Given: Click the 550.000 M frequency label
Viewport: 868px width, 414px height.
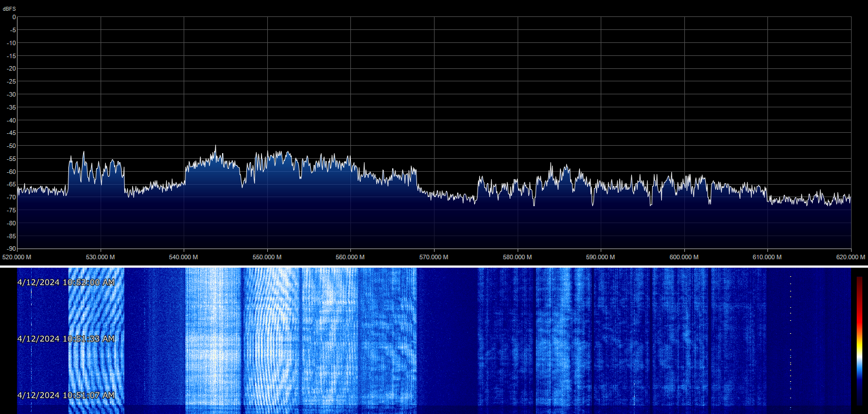Looking at the screenshot, I should [x=267, y=257].
